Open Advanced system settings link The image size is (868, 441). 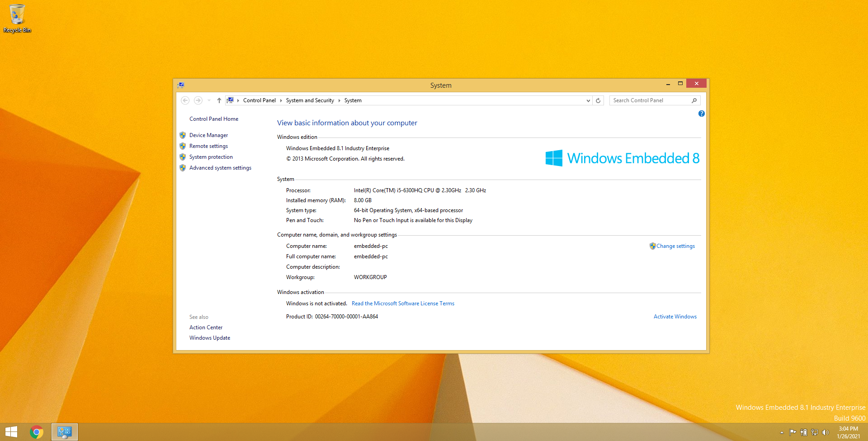(220, 168)
